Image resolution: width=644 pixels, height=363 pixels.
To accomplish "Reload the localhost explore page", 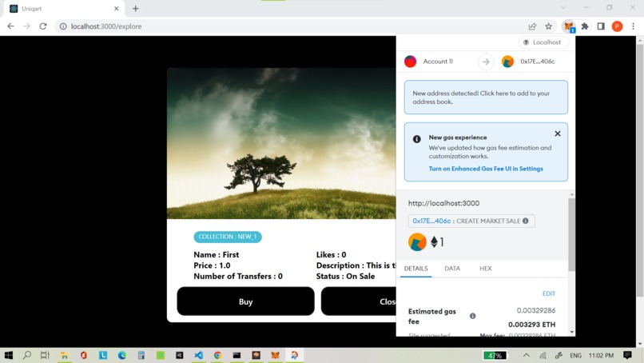I will [x=43, y=26].
